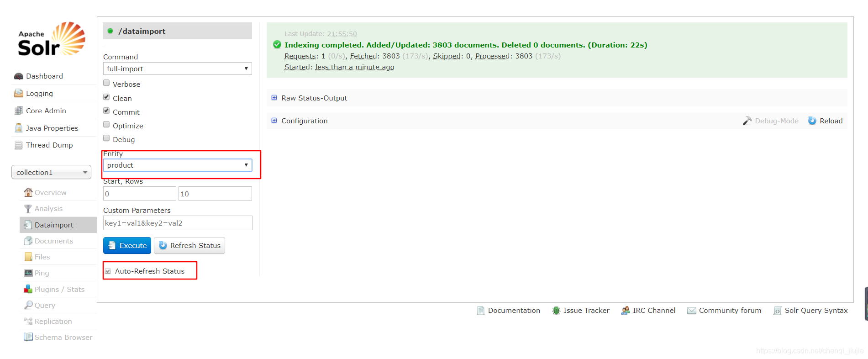Open Java Properties

click(52, 128)
